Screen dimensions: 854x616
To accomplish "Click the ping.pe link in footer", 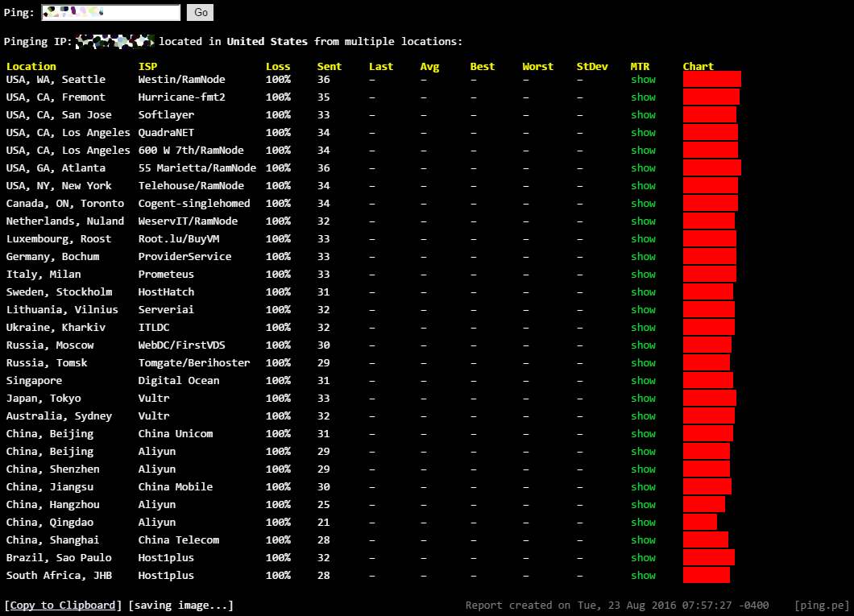I will (x=822, y=605).
